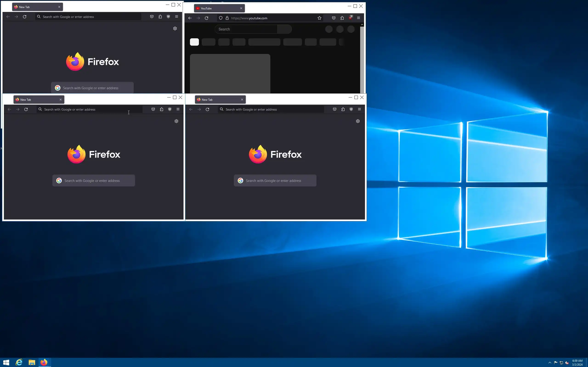588x367 pixels.
Task: Show hidden icons in the system tray
Action: 550,363
